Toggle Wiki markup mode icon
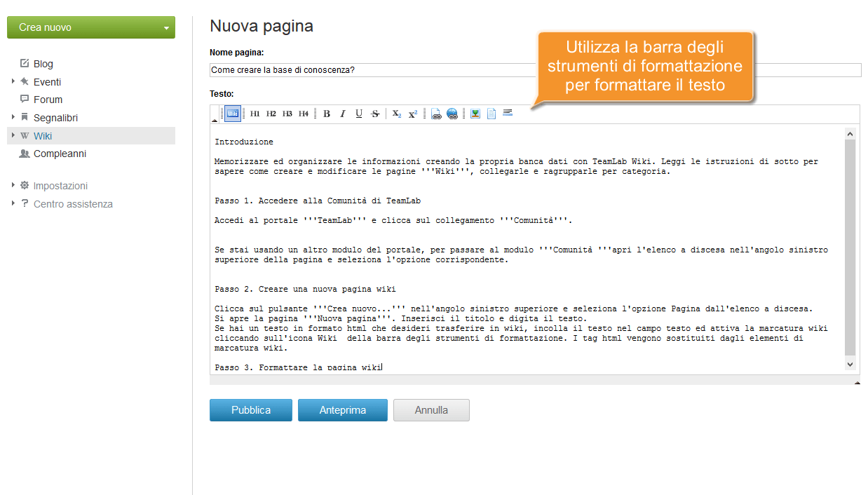Screen dimensions: 868x495 click(233, 114)
